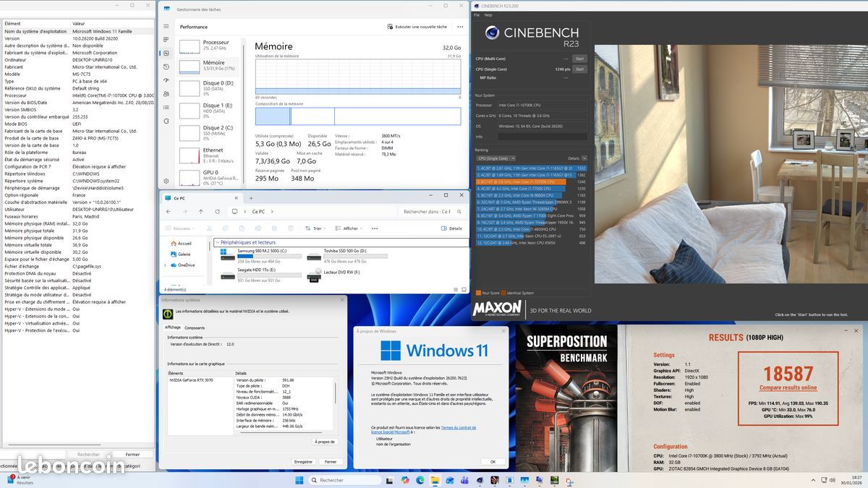Add a new tab in File Explorer
The width and height of the screenshot is (868, 488).
[251, 198]
